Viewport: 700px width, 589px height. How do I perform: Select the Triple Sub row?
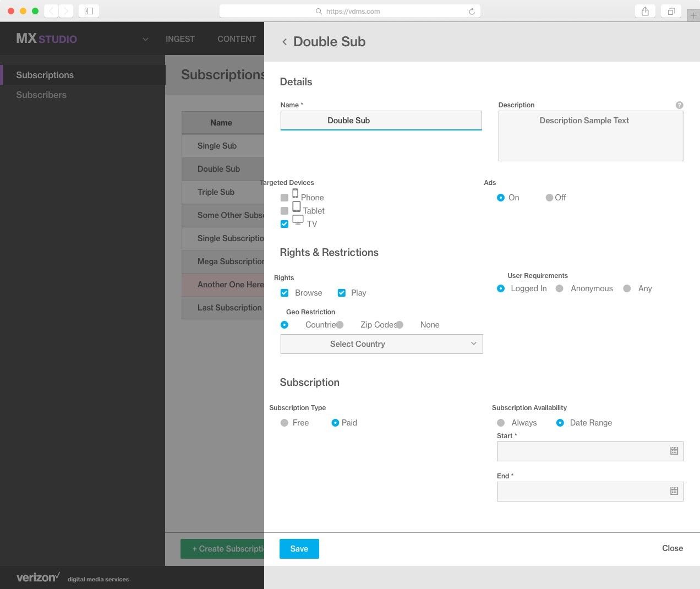pyautogui.click(x=223, y=192)
